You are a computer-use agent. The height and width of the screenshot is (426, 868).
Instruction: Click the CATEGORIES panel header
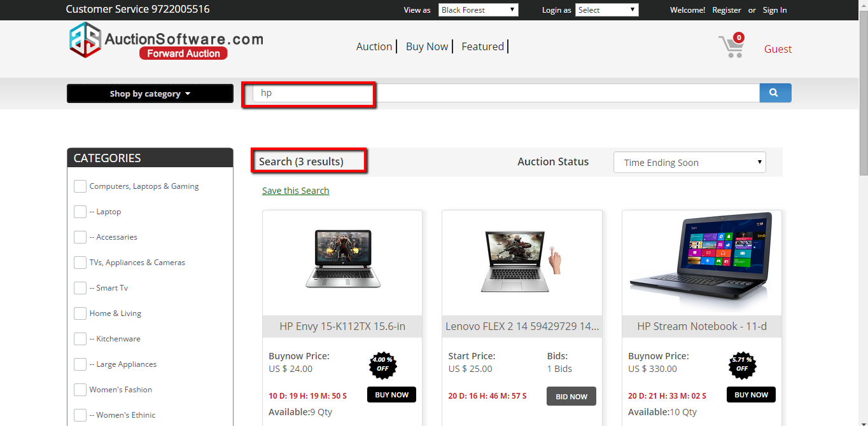click(150, 158)
